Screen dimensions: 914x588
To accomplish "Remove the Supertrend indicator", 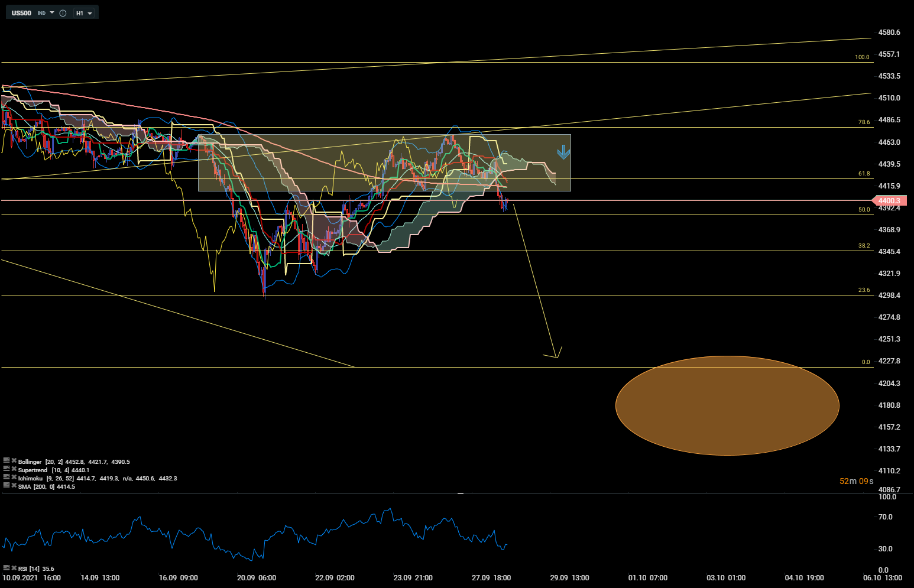I will [14, 469].
